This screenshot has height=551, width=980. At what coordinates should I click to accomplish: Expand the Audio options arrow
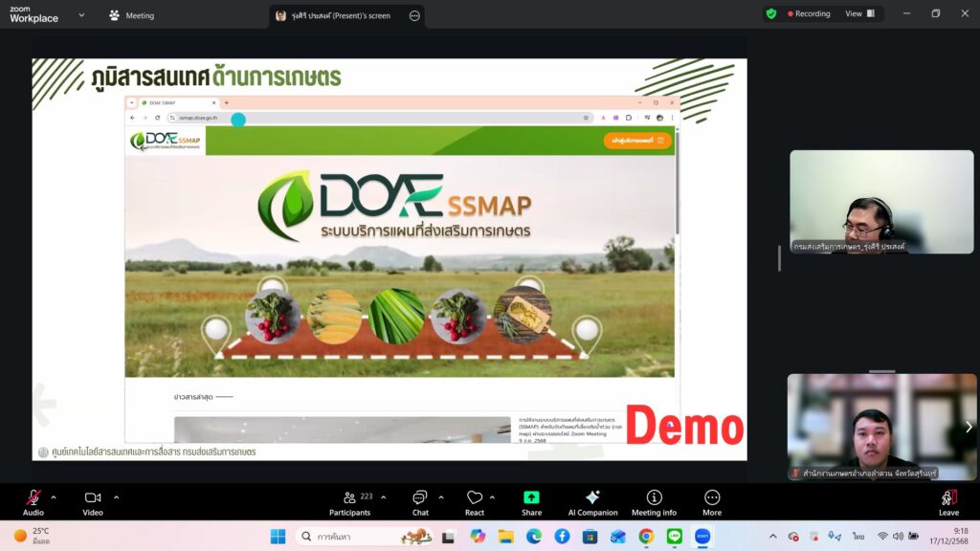[x=54, y=497]
